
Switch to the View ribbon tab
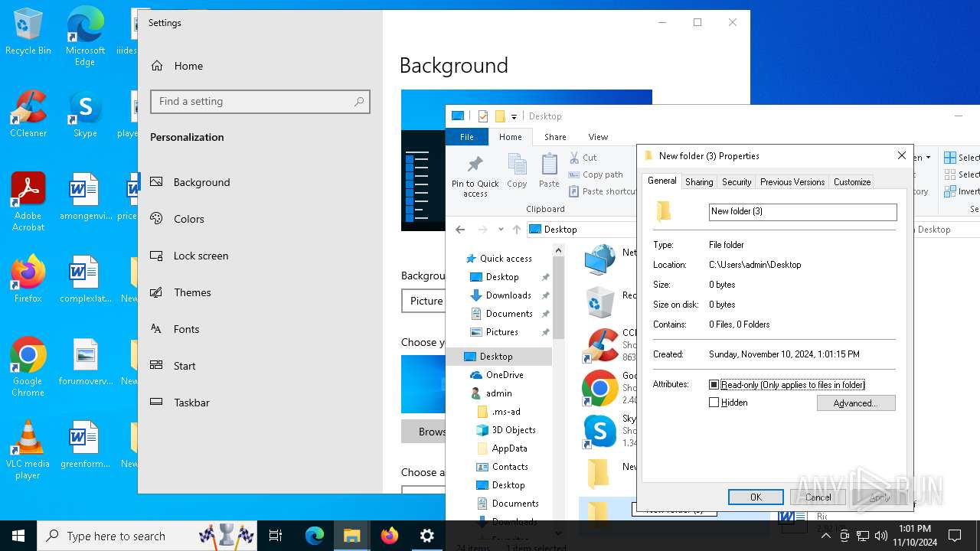click(x=598, y=137)
